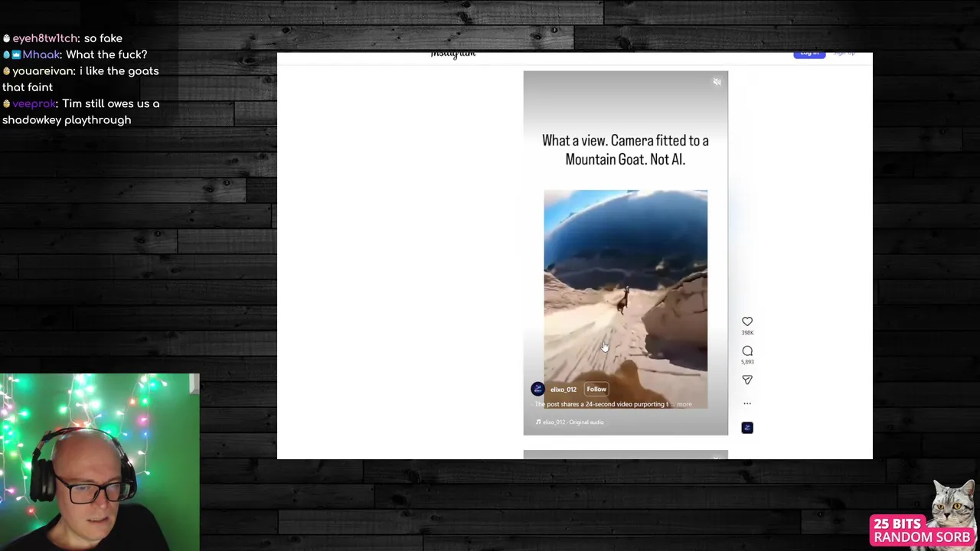Open comments with the speech bubble icon

click(747, 350)
